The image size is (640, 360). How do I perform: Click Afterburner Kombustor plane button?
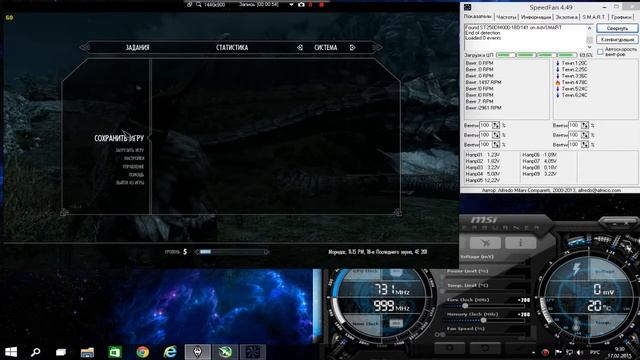485,243
